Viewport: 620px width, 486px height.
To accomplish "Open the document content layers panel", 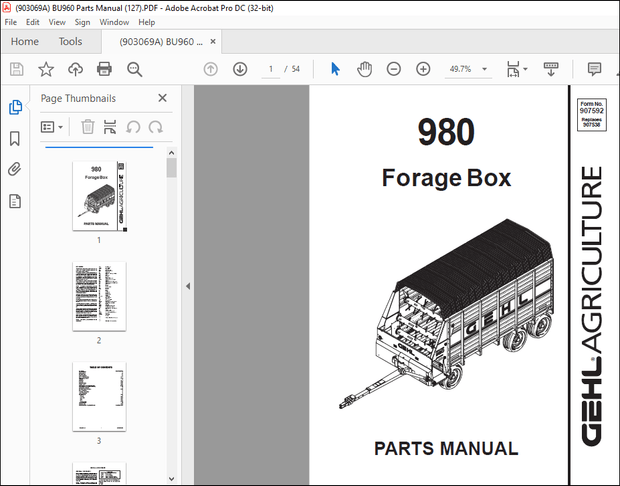I will [x=15, y=201].
